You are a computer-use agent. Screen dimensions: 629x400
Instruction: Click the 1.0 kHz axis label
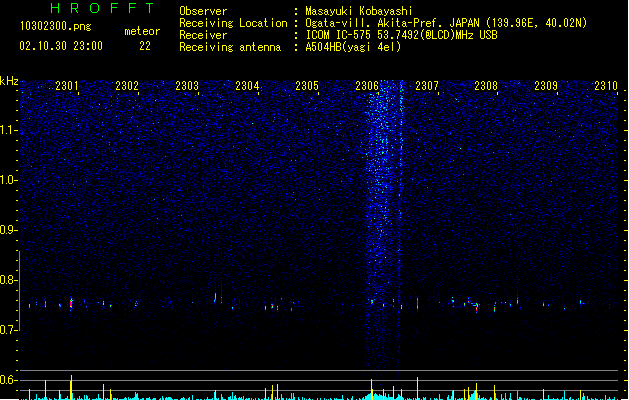[x=8, y=180]
